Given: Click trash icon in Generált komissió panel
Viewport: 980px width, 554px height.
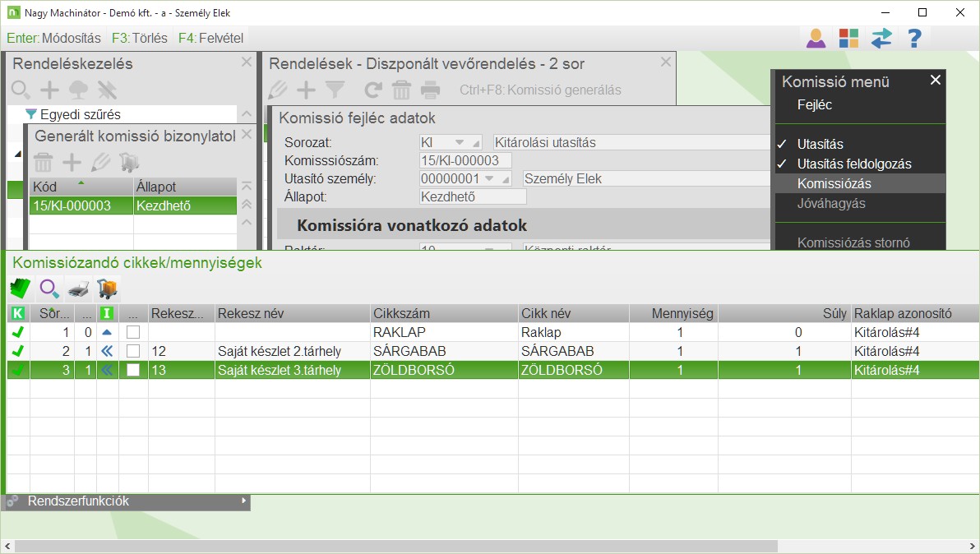Looking at the screenshot, I should pos(43,163).
